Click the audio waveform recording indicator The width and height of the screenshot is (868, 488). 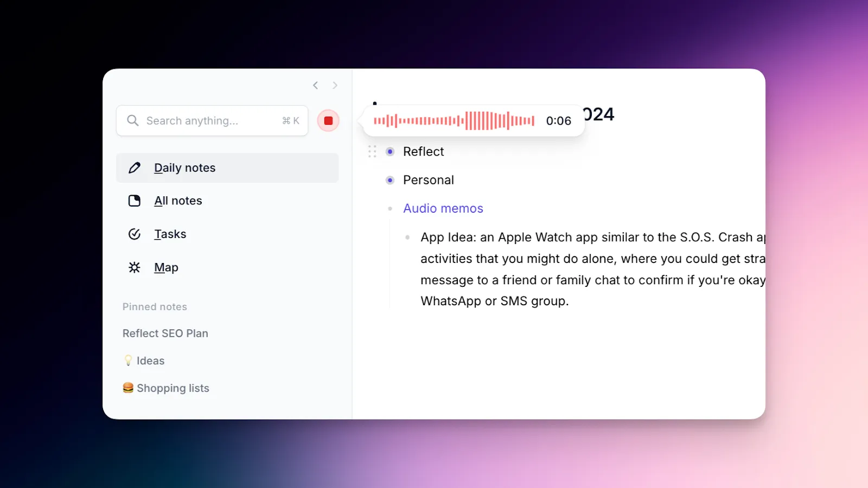coord(456,120)
